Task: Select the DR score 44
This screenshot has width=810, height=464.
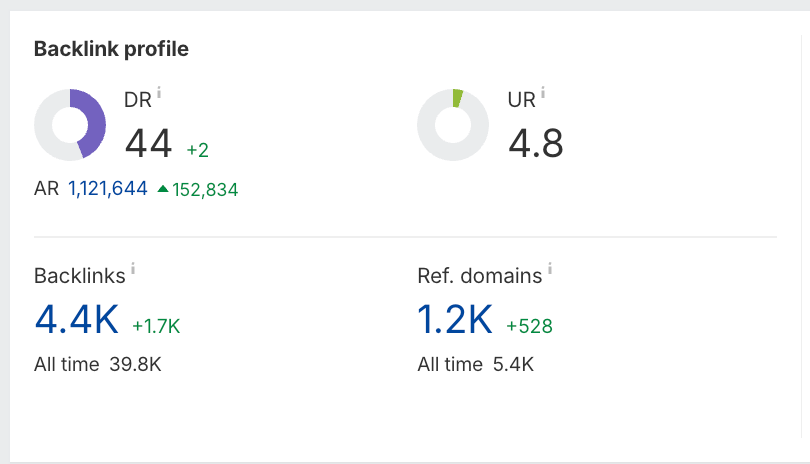Action: (148, 143)
